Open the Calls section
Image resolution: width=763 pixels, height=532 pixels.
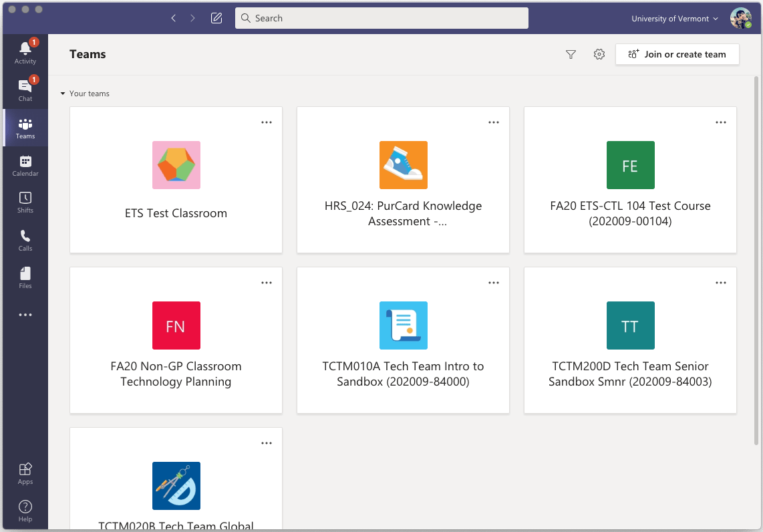[25, 240]
